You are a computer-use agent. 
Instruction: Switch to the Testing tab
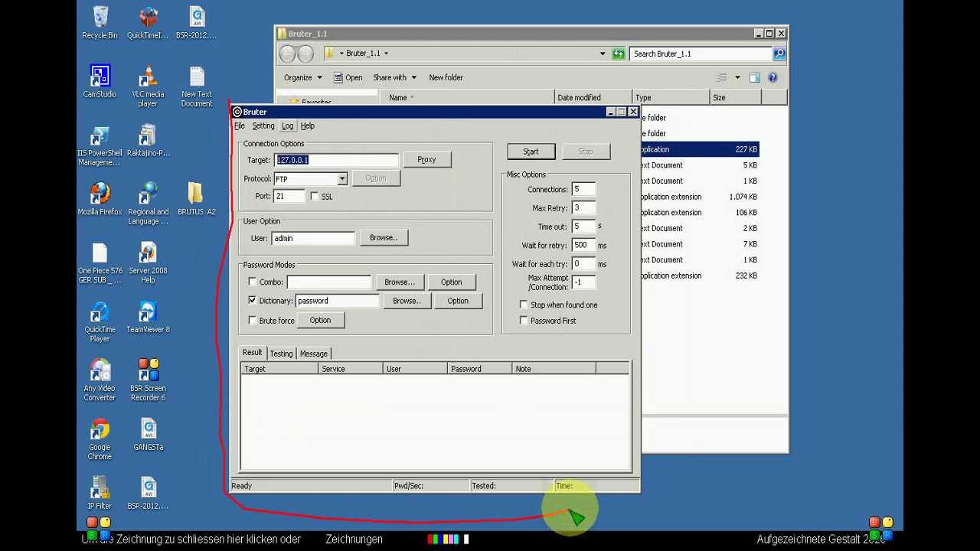281,354
